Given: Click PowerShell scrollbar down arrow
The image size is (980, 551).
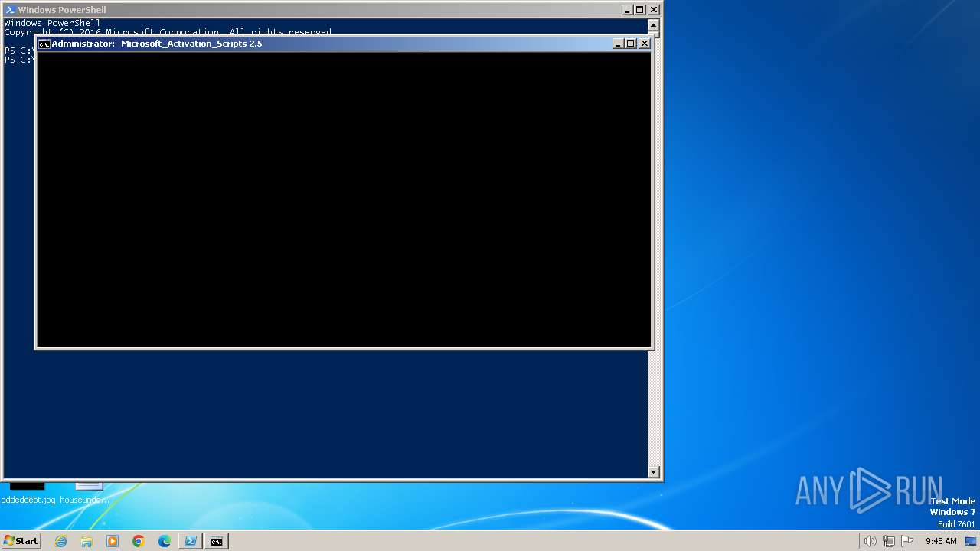Looking at the screenshot, I should 654,472.
